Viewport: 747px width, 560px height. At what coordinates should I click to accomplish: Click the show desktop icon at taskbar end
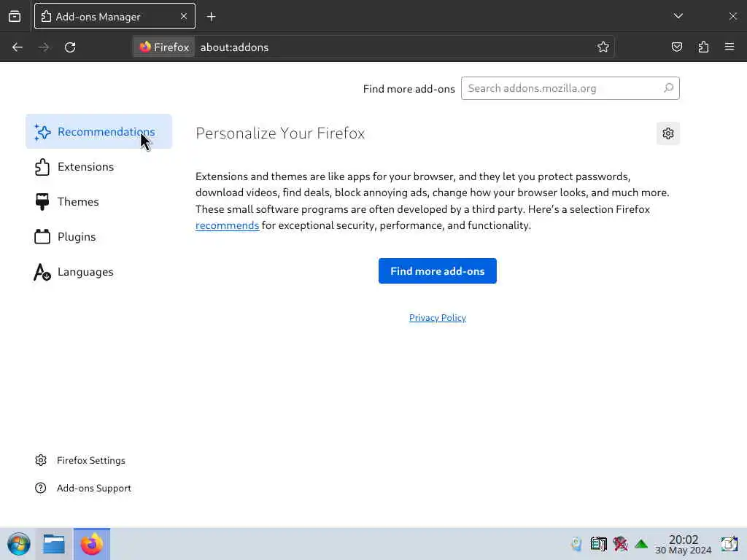729,544
